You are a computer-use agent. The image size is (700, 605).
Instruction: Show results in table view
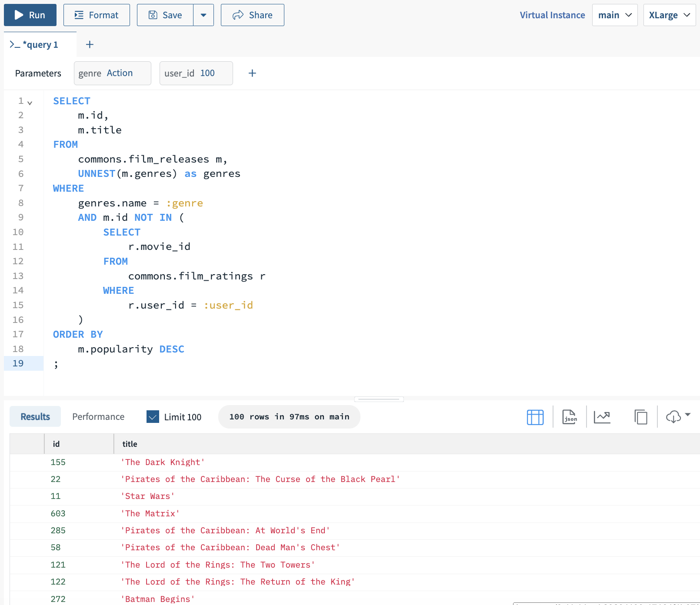pos(535,417)
